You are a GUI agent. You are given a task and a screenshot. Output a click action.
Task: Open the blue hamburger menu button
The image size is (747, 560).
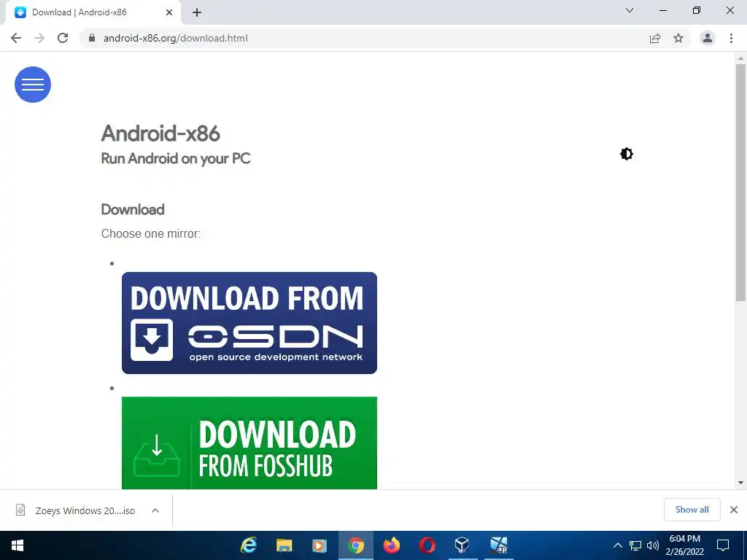point(33,85)
